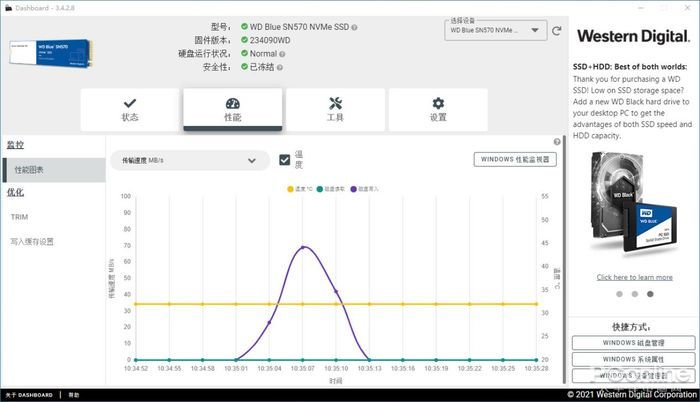Click the WD Black and Blue drive ad image
Screen dimensions: 700x402
[x=634, y=204]
